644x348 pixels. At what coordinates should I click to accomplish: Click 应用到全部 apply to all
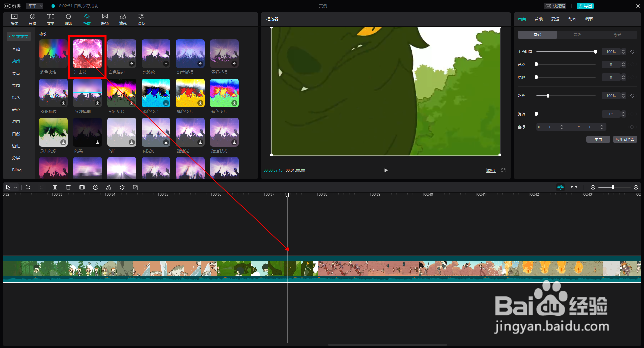(625, 139)
